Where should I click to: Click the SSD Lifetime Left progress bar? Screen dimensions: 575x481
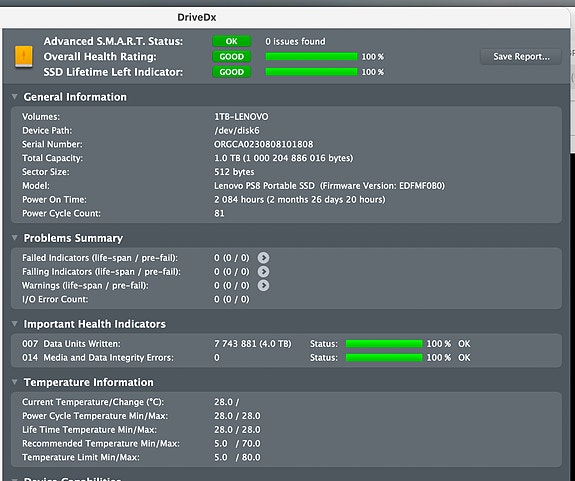[311, 72]
